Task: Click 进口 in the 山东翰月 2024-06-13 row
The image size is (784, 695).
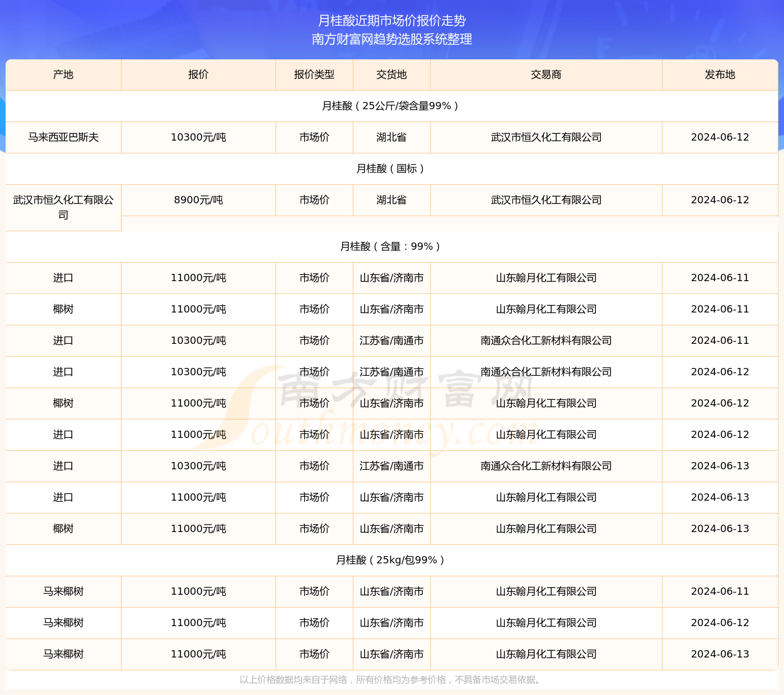Action: [63, 497]
